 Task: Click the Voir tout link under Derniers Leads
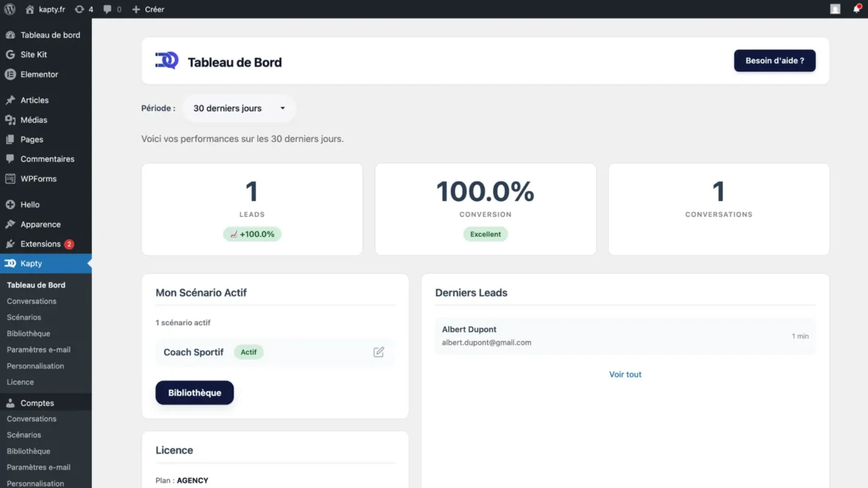pyautogui.click(x=625, y=374)
